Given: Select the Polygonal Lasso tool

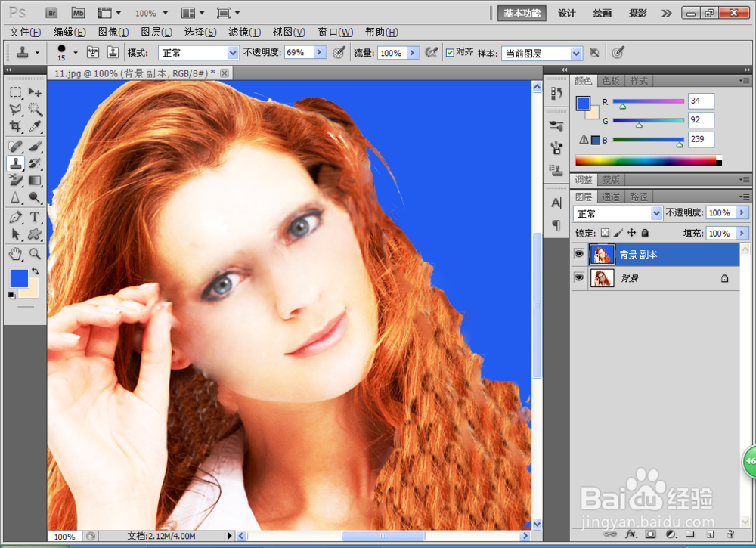Looking at the screenshot, I should click(x=15, y=110).
